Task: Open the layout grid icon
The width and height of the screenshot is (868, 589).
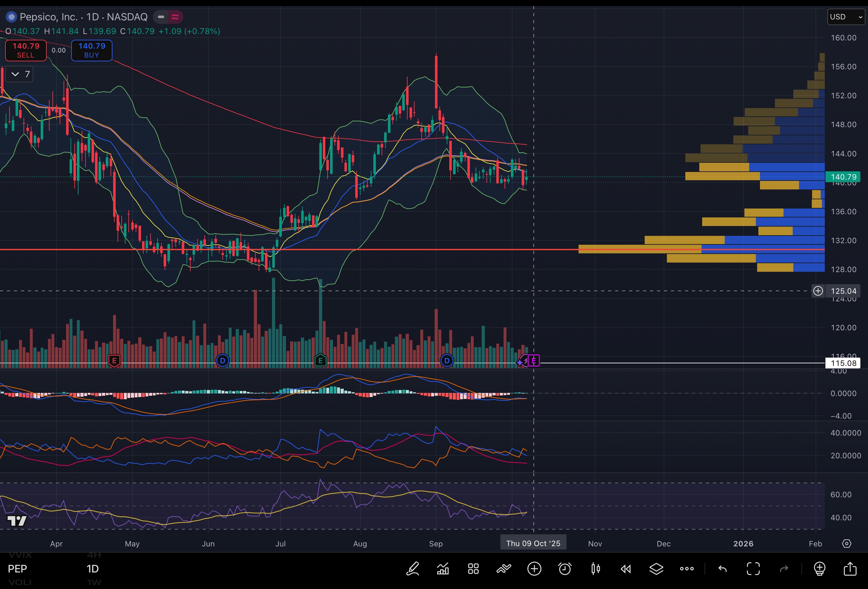Action: (x=473, y=569)
